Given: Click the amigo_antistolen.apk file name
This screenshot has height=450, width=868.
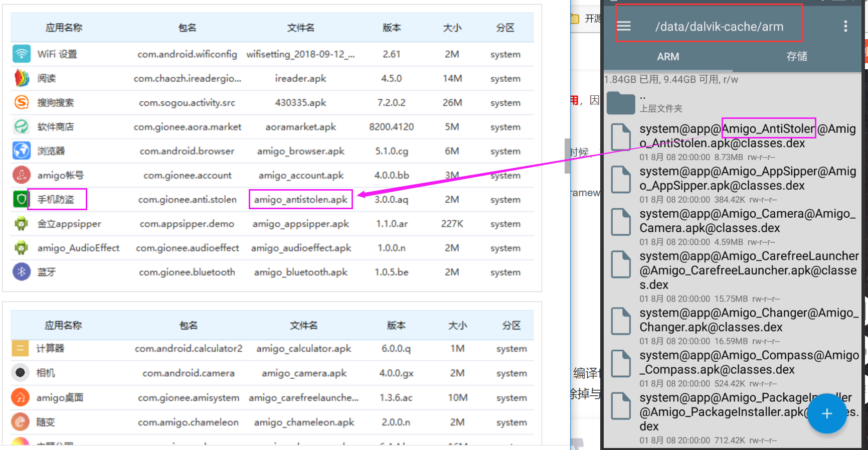Looking at the screenshot, I should (x=300, y=199).
